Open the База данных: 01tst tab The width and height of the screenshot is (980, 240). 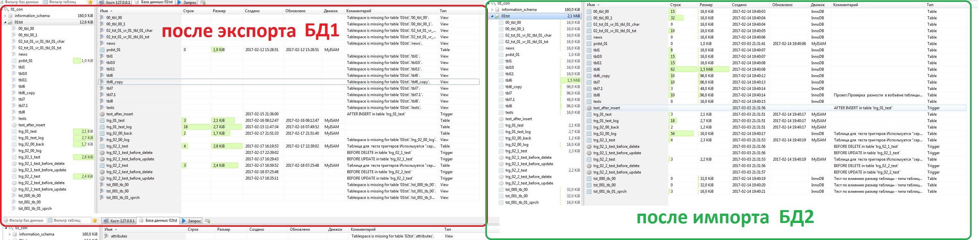154,2
